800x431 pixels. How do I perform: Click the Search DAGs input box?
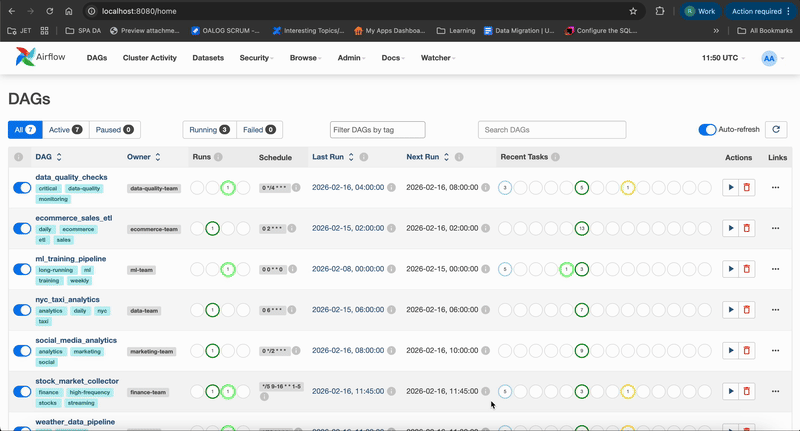pos(552,130)
